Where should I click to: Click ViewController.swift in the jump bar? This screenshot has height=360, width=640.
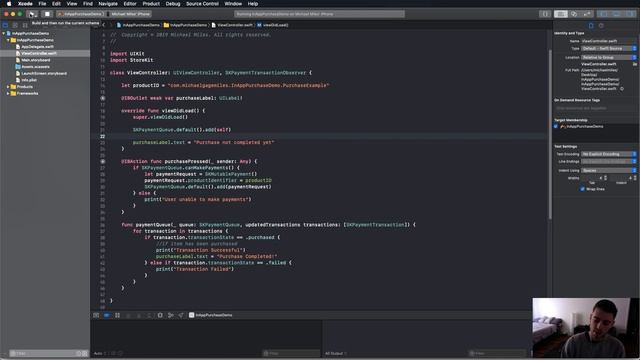pyautogui.click(x=232, y=25)
